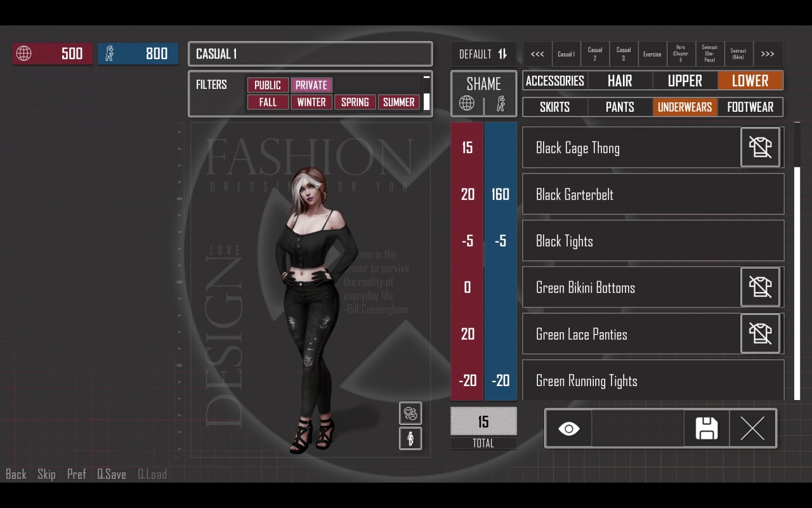Image resolution: width=812 pixels, height=508 pixels.
Task: Enable the WINTER season filter
Action: point(311,102)
